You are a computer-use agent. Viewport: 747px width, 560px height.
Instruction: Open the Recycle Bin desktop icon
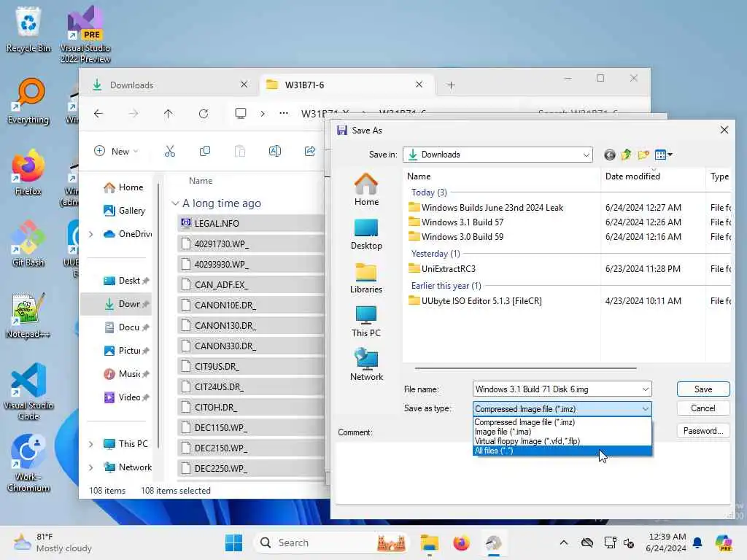point(28,31)
